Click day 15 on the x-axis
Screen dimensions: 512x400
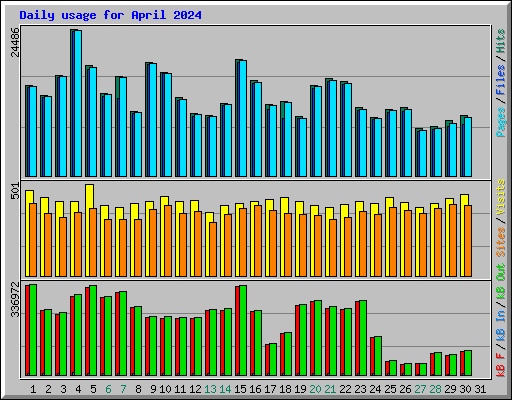(240, 389)
